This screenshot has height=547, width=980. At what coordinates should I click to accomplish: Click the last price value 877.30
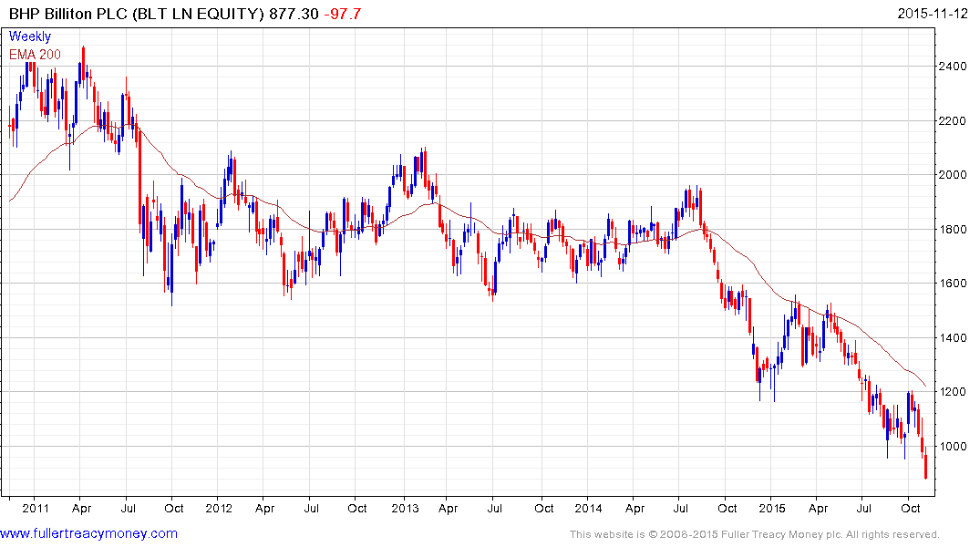point(294,14)
